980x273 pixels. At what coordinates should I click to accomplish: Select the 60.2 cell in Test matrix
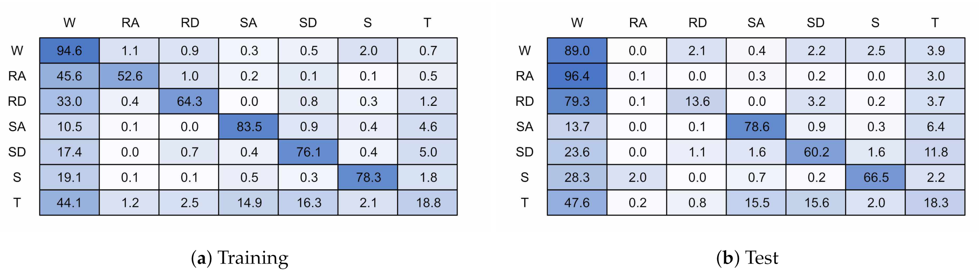coord(816,152)
